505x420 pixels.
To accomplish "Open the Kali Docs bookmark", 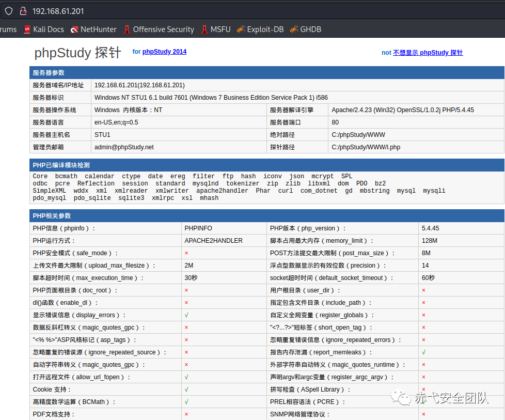I will [44, 29].
